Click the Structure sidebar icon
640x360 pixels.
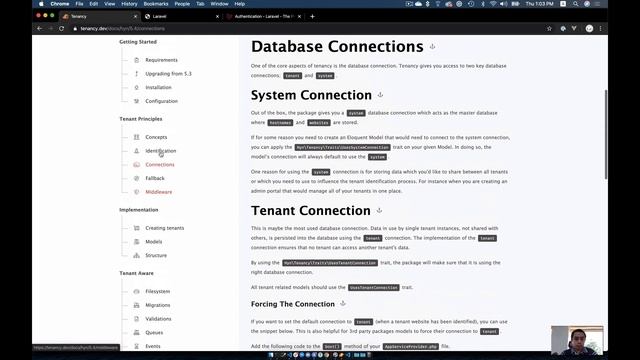pyautogui.click(x=136, y=256)
